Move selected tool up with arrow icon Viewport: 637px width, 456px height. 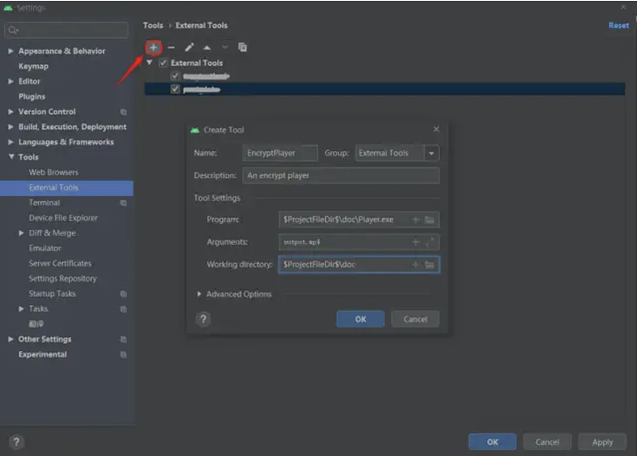[207, 48]
